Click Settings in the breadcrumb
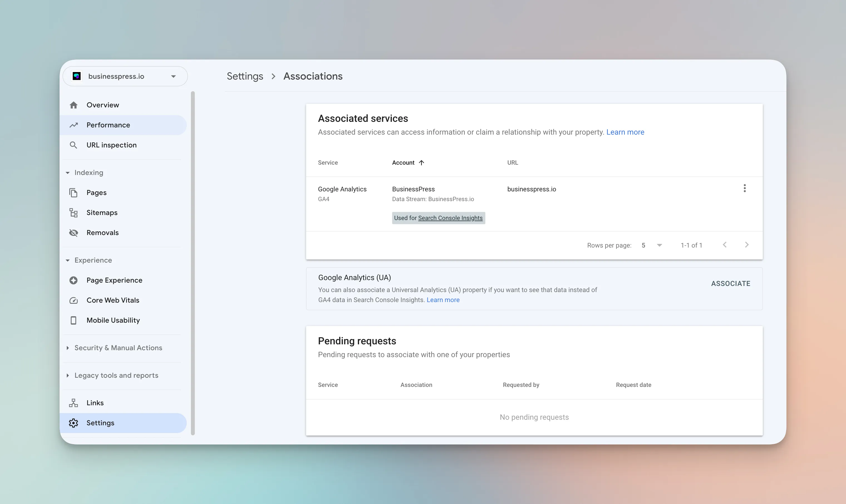The width and height of the screenshot is (846, 504). (245, 76)
